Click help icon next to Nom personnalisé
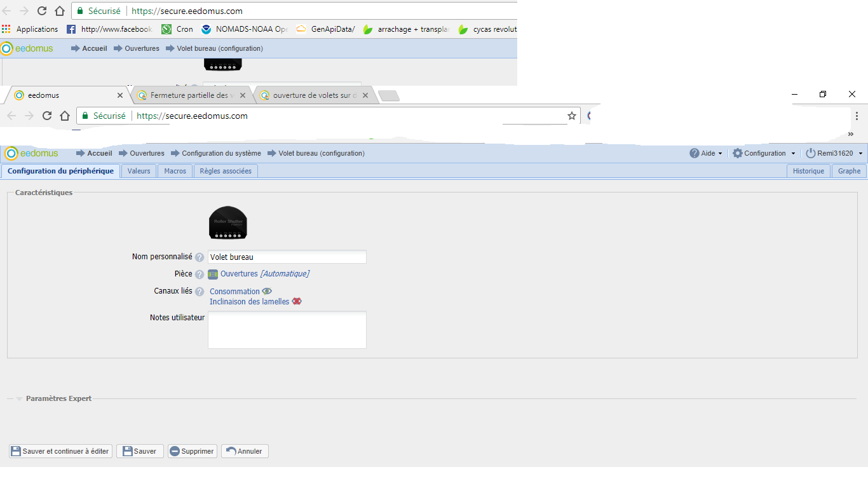Screen dimensions: 868x488 200,257
